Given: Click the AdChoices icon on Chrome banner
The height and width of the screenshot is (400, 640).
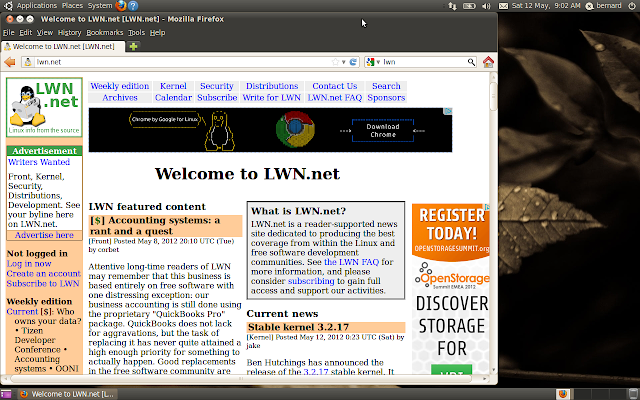Looking at the screenshot, I should tap(448, 111).
